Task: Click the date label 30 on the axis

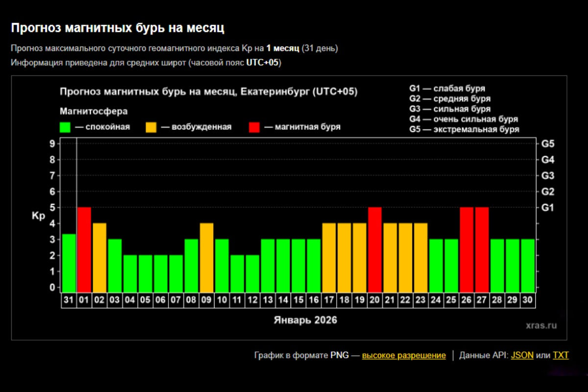Action: pyautogui.click(x=528, y=300)
